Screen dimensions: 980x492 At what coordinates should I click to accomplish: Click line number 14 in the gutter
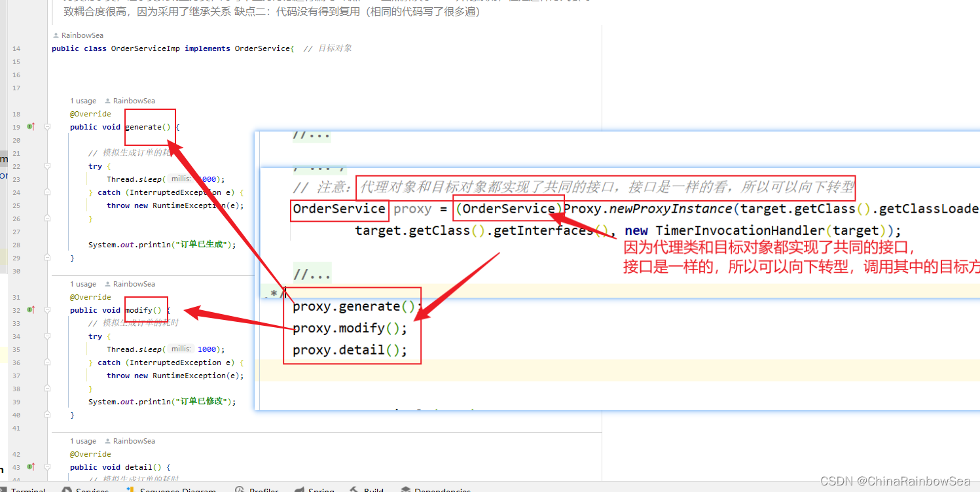click(16, 48)
